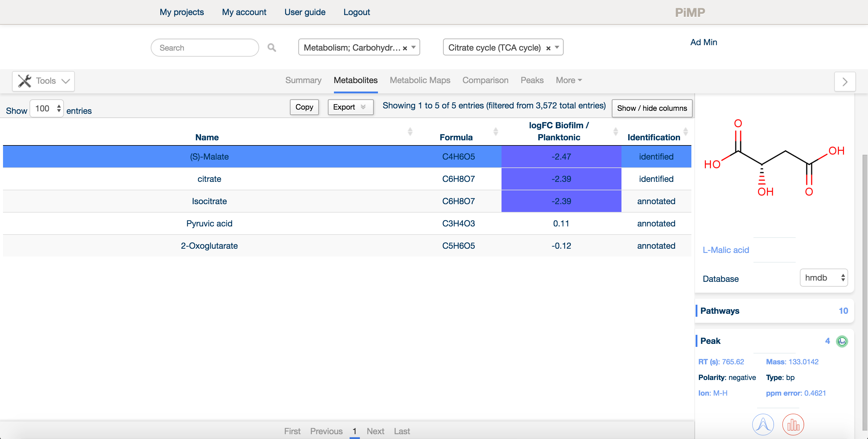Viewport: 868px width, 439px height.
Task: Remove the Metabolism; Carbohydr… filter with x
Action: click(x=405, y=48)
